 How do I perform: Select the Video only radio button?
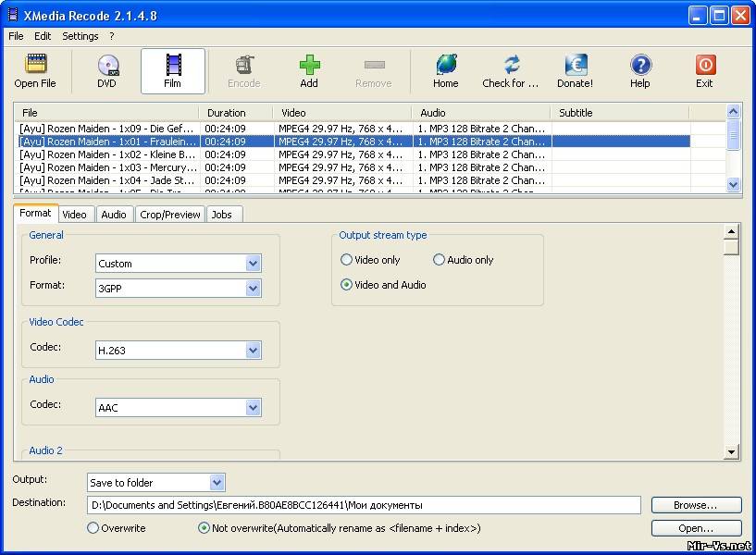[x=347, y=260]
